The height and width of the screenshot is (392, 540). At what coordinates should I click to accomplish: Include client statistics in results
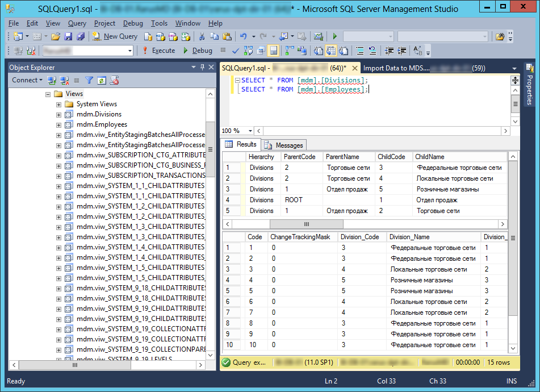click(x=302, y=51)
